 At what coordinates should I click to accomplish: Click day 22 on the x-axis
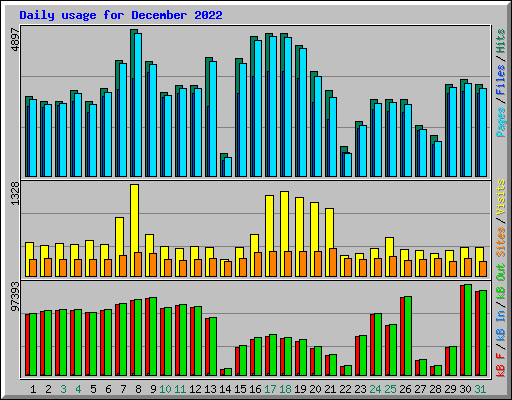345,389
